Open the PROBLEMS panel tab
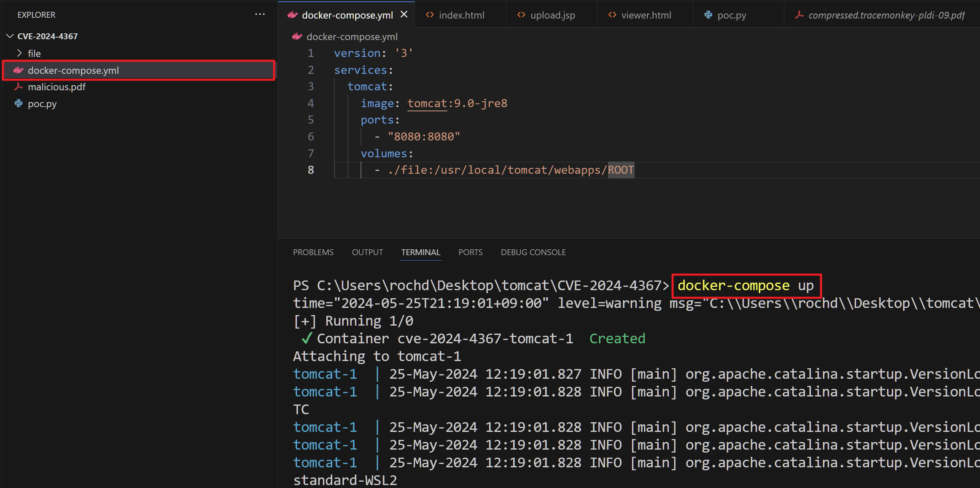This screenshot has width=980, height=488. (313, 252)
